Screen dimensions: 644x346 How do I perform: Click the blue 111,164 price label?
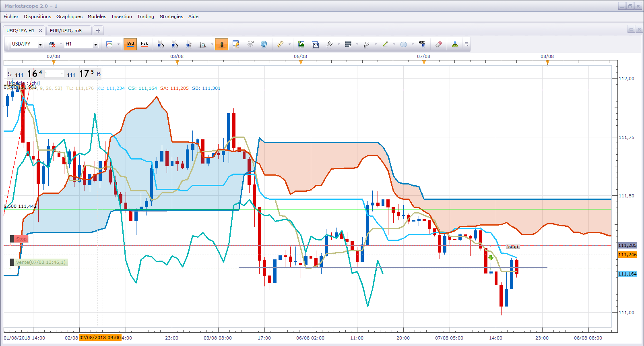(627, 274)
